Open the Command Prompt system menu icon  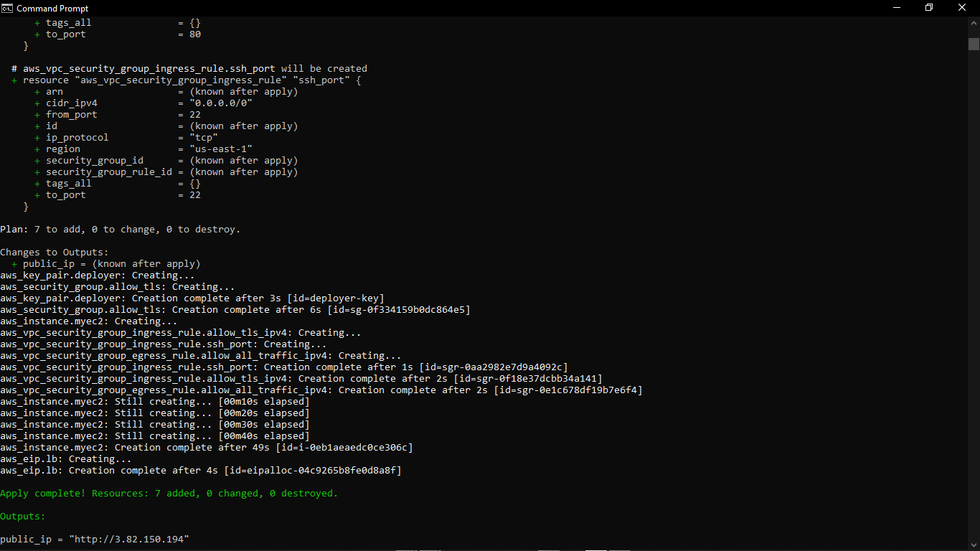6,8
